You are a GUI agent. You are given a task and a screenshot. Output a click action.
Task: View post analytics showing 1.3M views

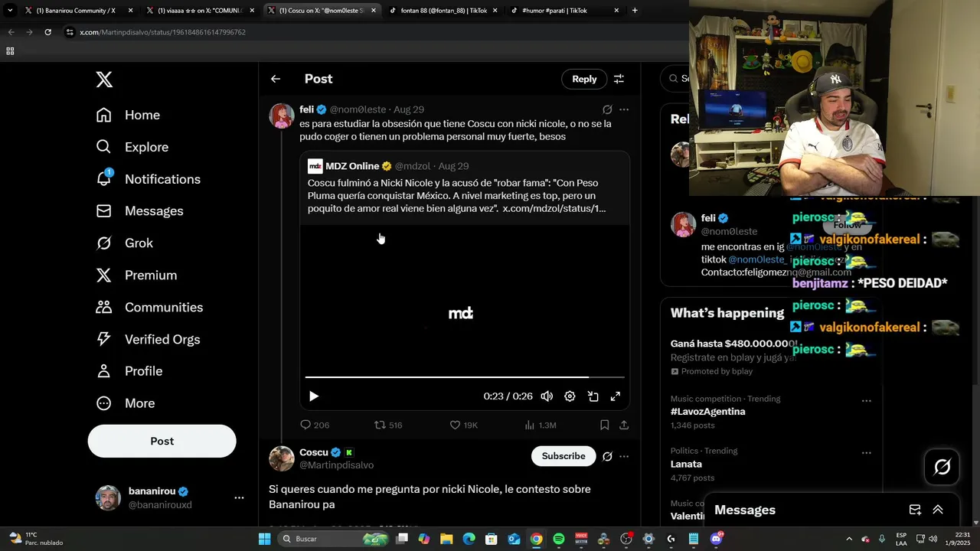point(540,425)
